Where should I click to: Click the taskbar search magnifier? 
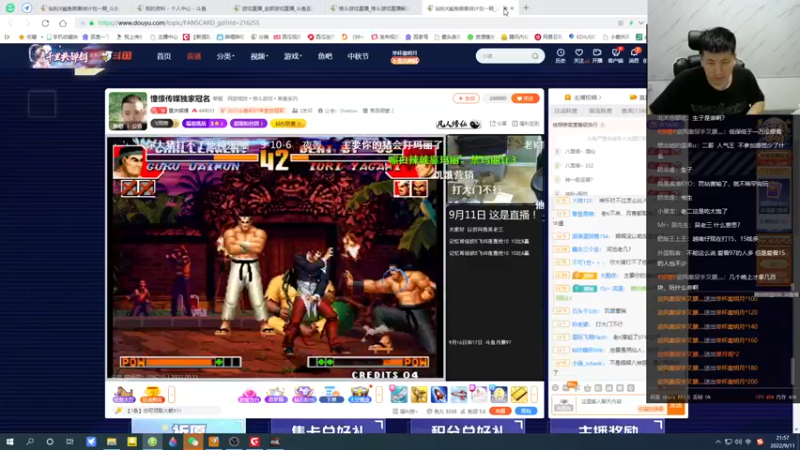click(x=30, y=441)
